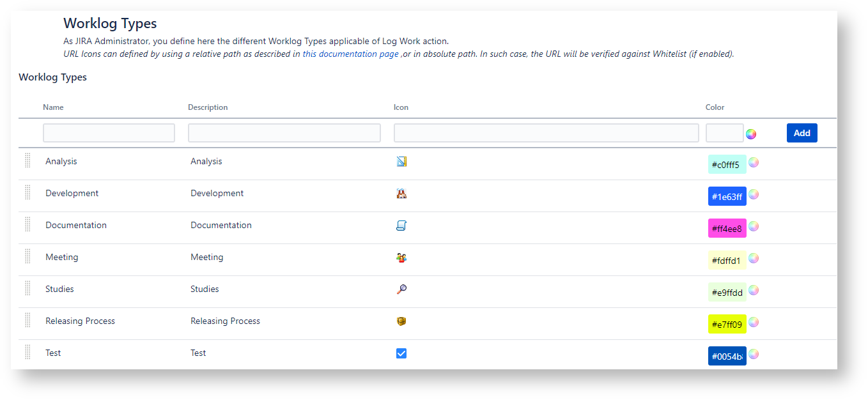Open color wheel for Documentation row
The height and width of the screenshot is (400, 868).
754,226
